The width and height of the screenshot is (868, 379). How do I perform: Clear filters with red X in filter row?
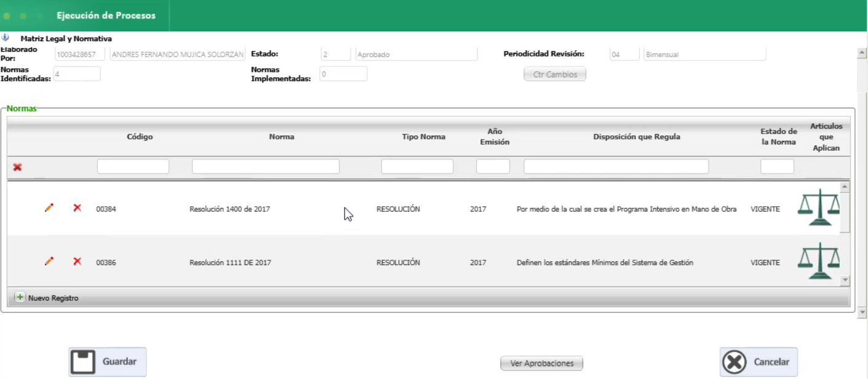coord(17,167)
